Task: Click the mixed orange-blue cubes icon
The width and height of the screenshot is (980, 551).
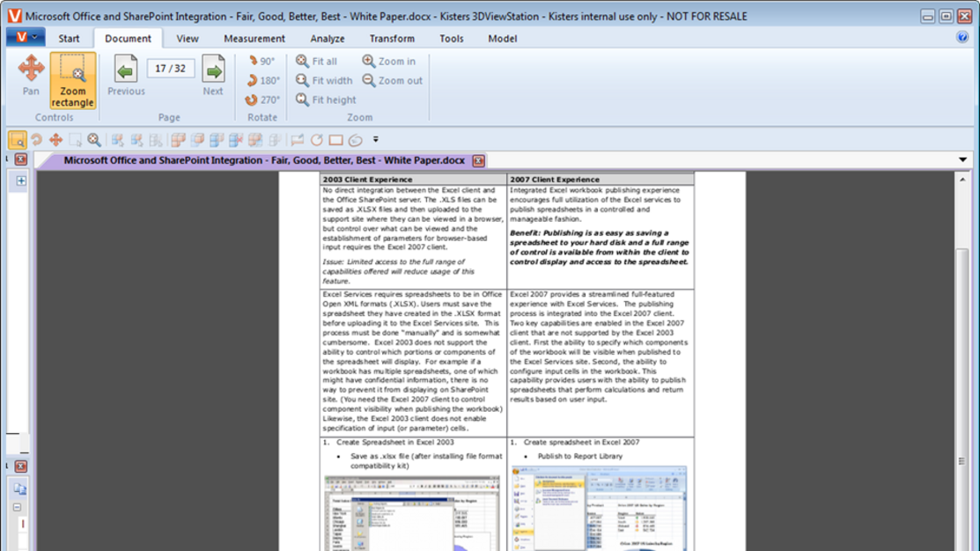Action: pos(255,140)
